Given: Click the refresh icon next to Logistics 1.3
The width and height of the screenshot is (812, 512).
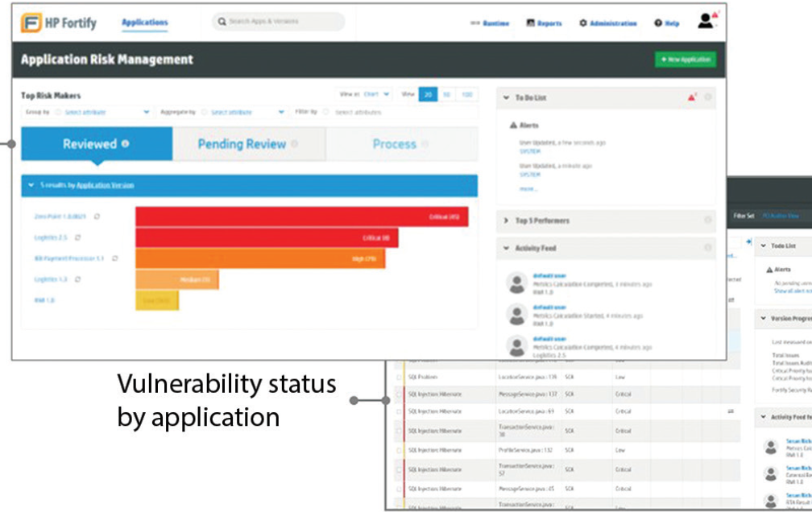Looking at the screenshot, I should click(x=77, y=279).
